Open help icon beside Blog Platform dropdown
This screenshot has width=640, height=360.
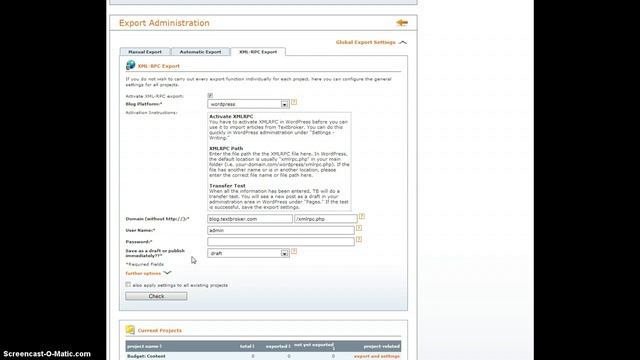tap(294, 102)
